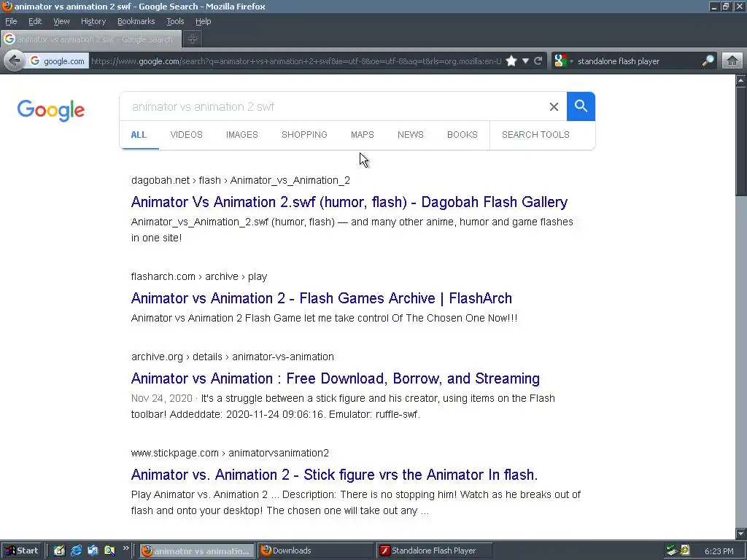Click archive.org › details breadcrumb text
Image resolution: width=747 pixels, height=560 pixels.
[233, 357]
